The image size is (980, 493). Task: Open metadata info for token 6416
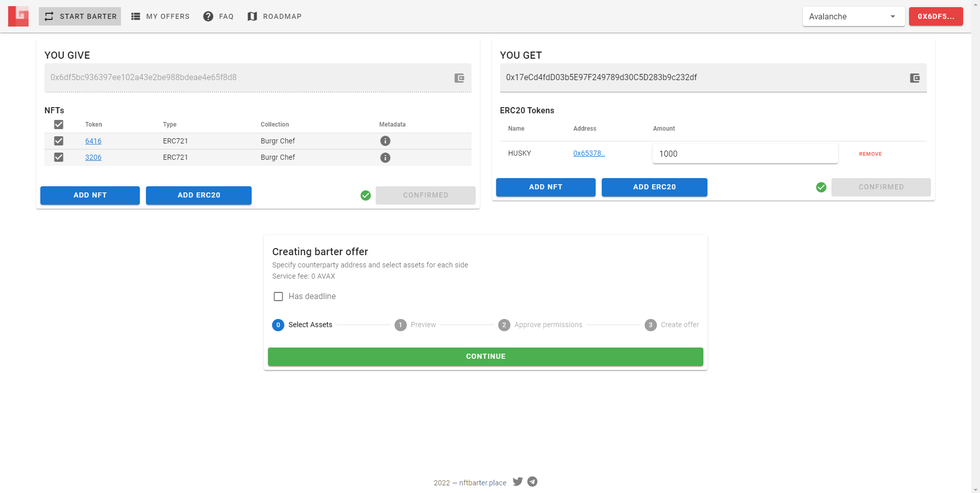(385, 141)
